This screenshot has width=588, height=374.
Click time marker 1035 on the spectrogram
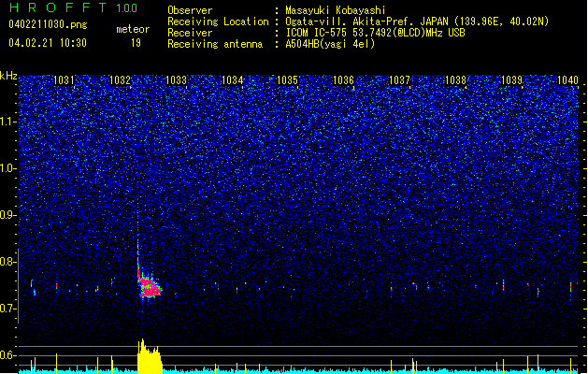[287, 79]
